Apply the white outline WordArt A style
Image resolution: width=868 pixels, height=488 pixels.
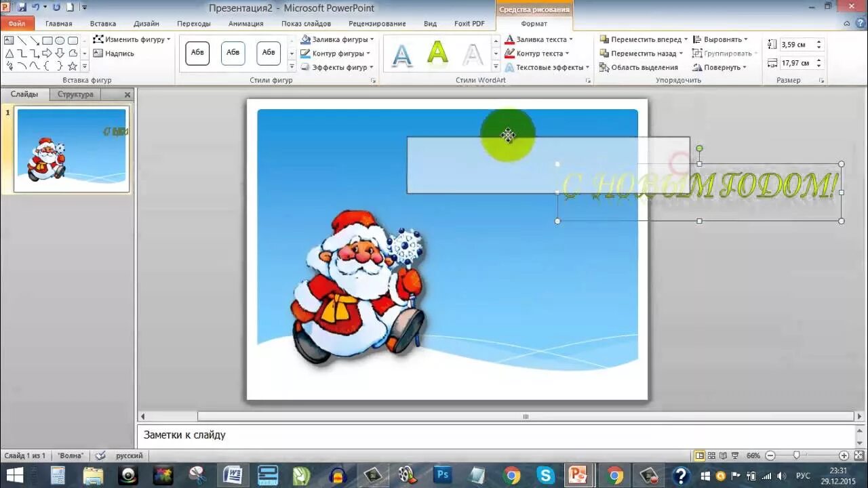(x=473, y=54)
